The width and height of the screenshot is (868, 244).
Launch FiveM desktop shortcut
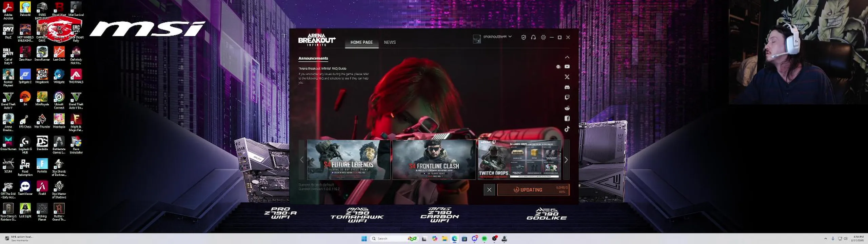[x=42, y=188]
